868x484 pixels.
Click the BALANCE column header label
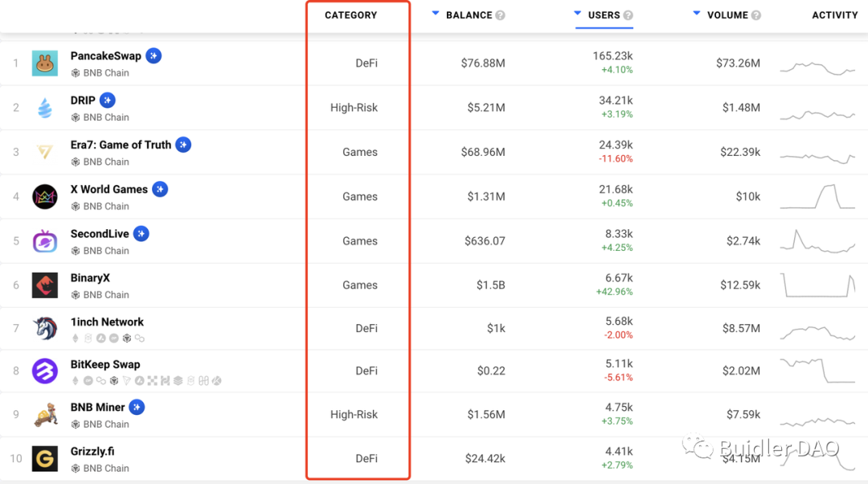click(x=469, y=15)
